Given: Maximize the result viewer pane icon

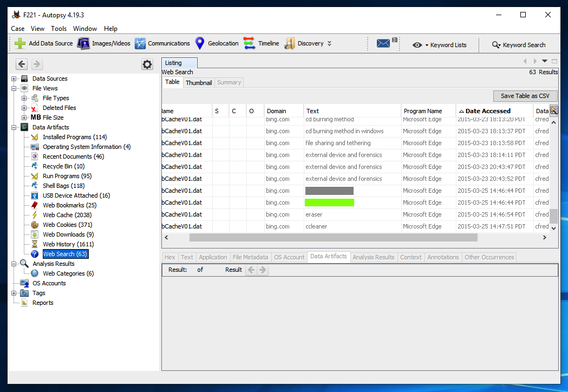Looking at the screenshot, I should click(554, 61).
